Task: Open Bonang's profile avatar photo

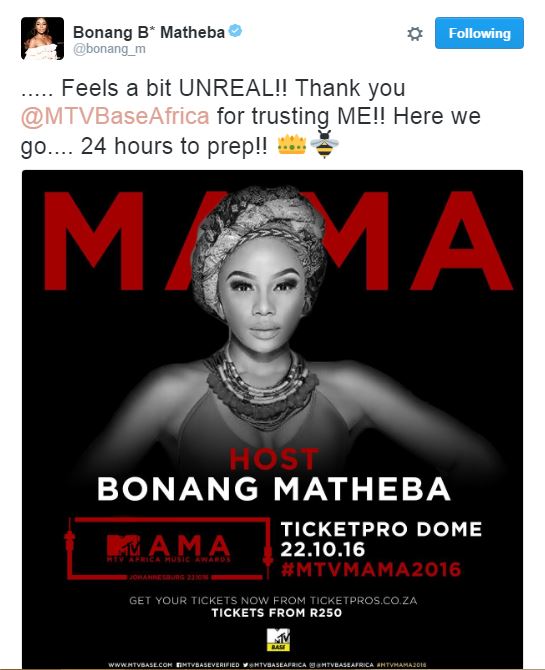Action: point(42,38)
